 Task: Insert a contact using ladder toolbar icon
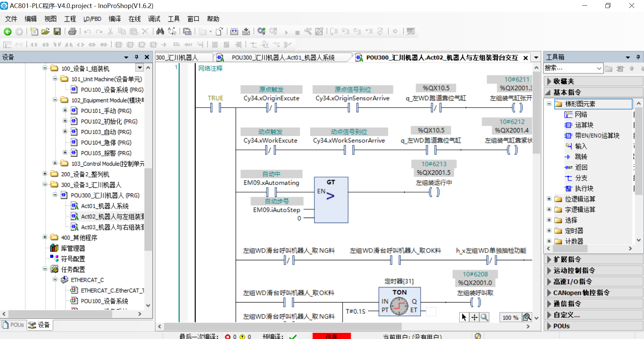(x=34, y=45)
